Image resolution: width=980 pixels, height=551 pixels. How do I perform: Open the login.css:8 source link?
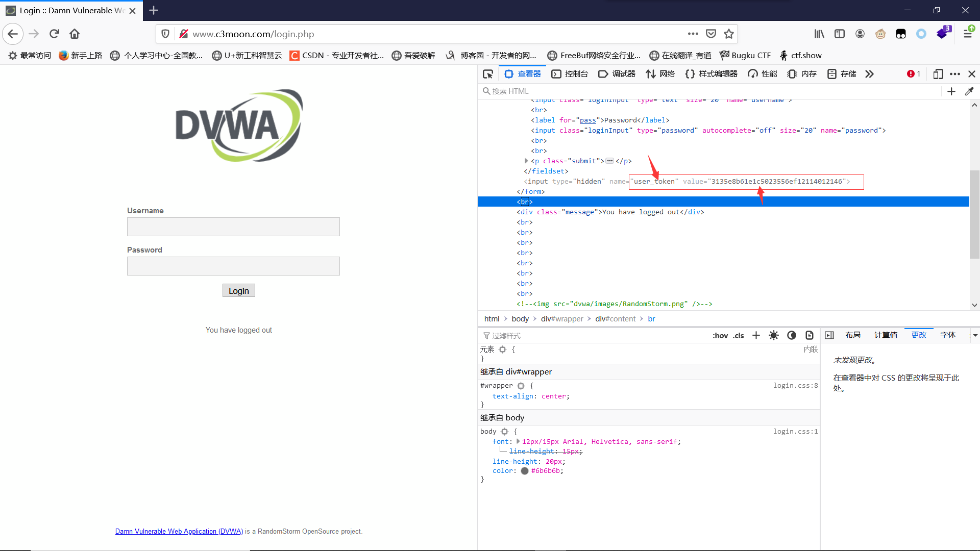click(x=795, y=386)
